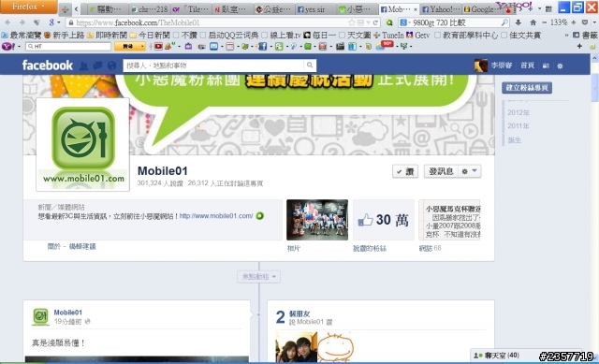Open the 書籤 bookmarks menu
Screen dimensions: 599x364
(585, 36)
